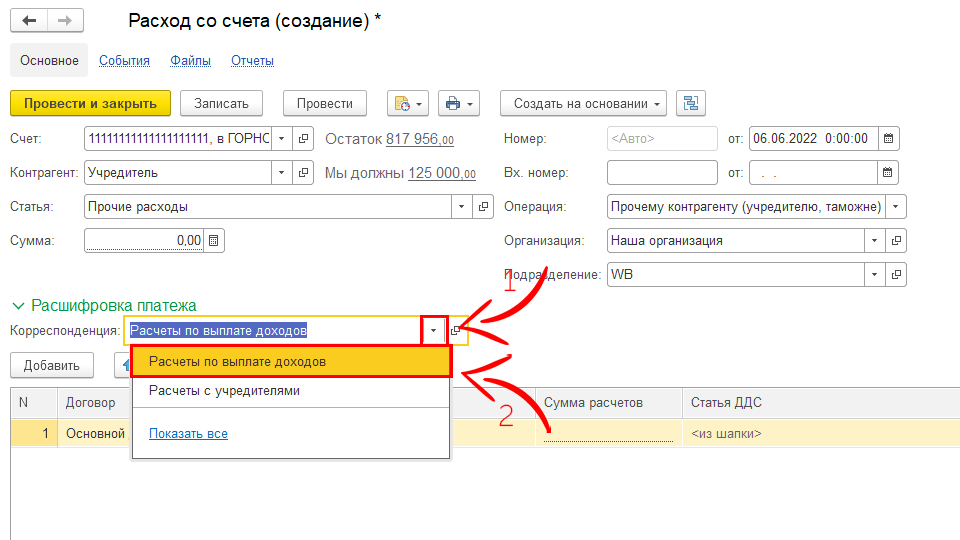Click the Вх. номер input field
This screenshot has width=960, height=540.
[x=661, y=173]
